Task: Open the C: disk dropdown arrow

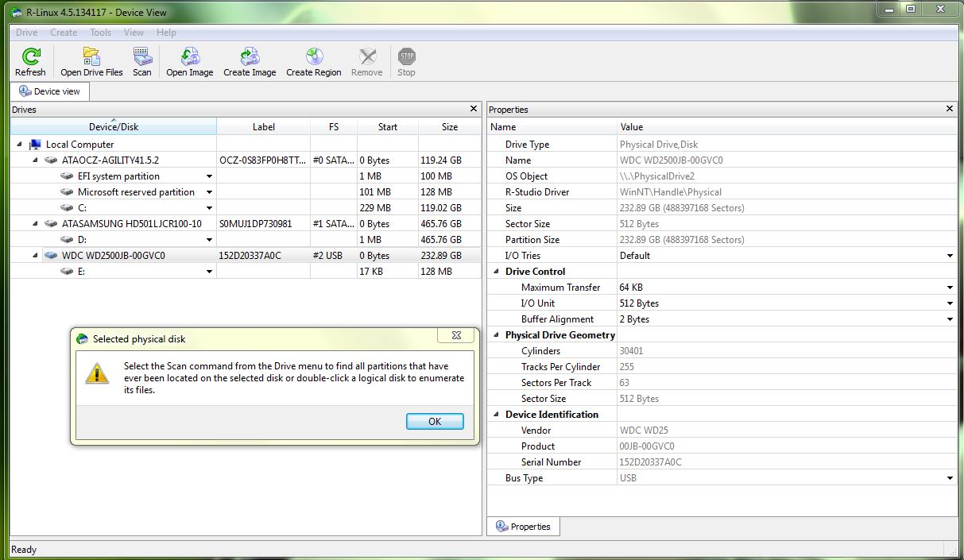Action: pos(210,208)
